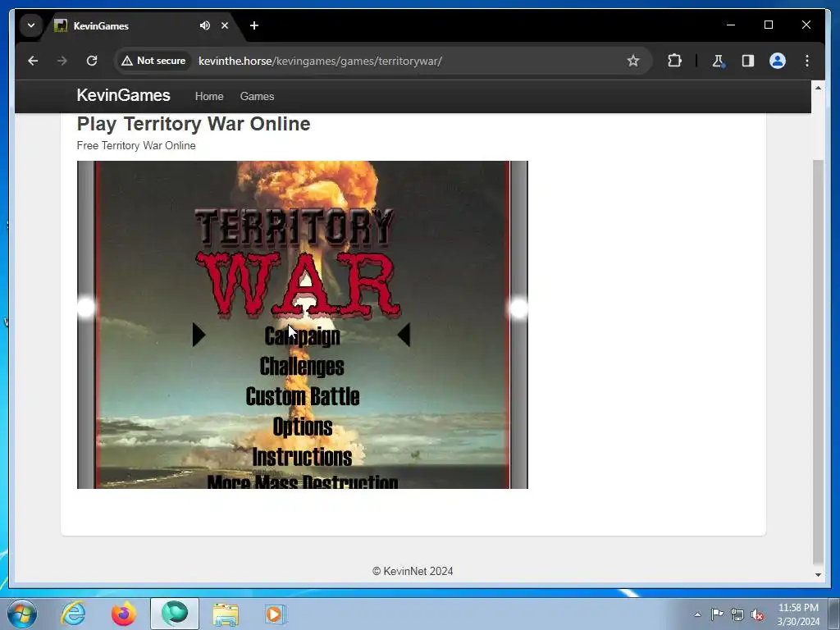Reload the page with the refresh icon
The height and width of the screenshot is (630, 840).
[x=92, y=61]
